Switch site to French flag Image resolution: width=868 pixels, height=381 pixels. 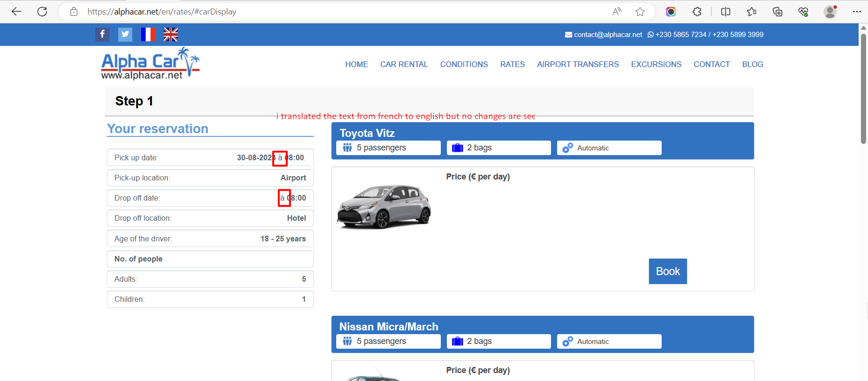148,34
